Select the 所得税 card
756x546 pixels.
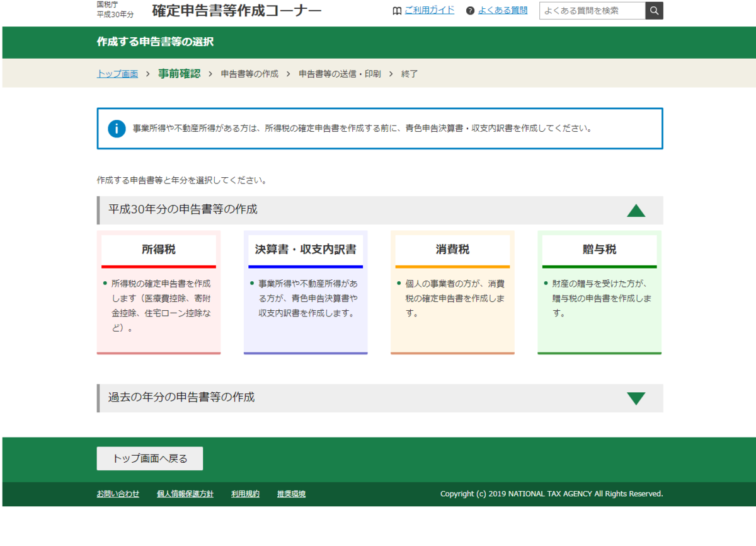tap(159, 293)
